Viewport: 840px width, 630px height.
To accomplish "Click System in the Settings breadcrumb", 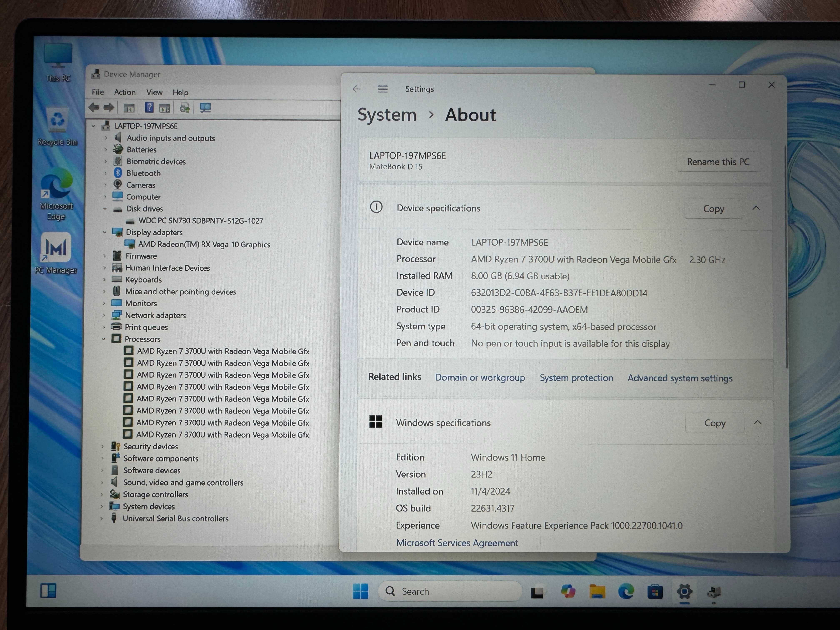I will (387, 115).
